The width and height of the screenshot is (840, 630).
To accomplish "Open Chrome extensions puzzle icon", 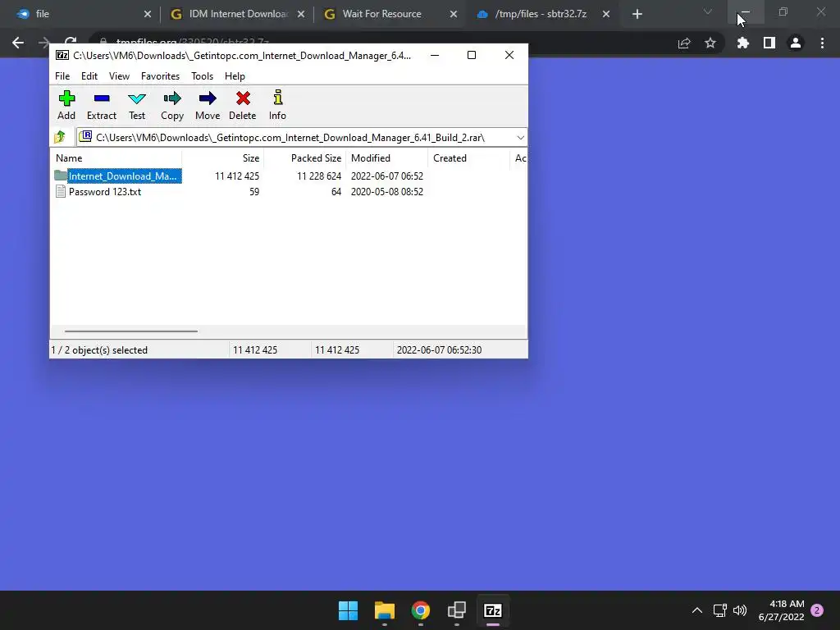I will [742, 43].
